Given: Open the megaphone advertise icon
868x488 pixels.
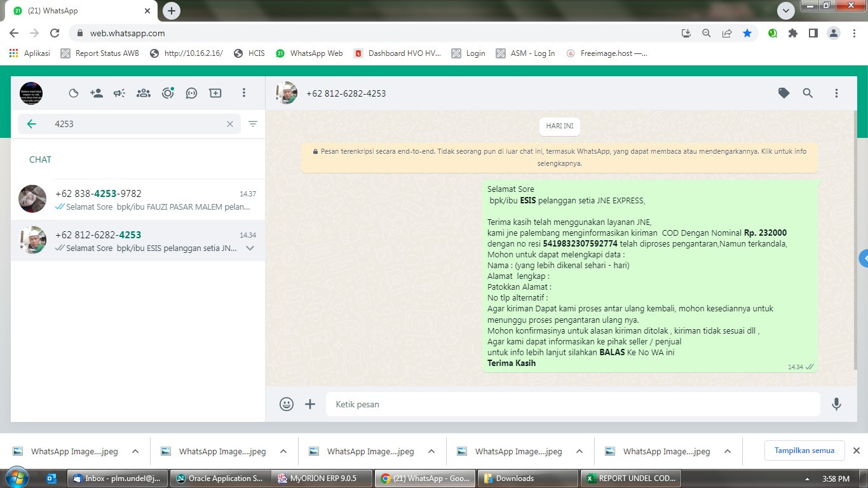Looking at the screenshot, I should [119, 93].
